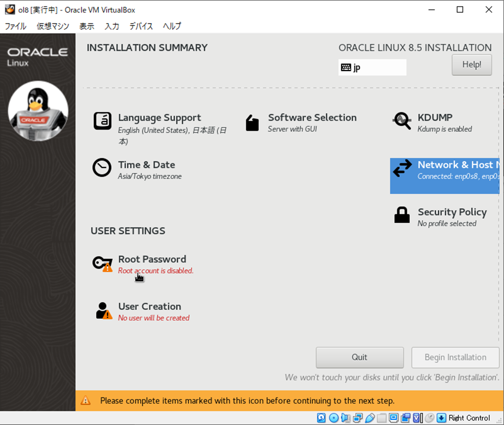Click the warning triangle in orange bar
Viewport: 504px width, 425px height.
pos(85,400)
